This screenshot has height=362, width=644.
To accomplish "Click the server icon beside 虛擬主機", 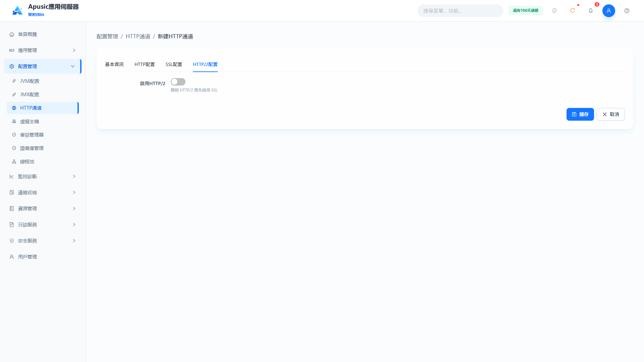I will pyautogui.click(x=14, y=121).
